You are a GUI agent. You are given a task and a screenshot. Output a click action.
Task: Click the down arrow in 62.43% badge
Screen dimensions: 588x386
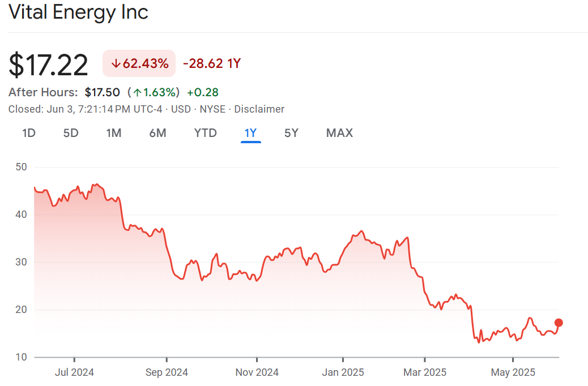(116, 63)
